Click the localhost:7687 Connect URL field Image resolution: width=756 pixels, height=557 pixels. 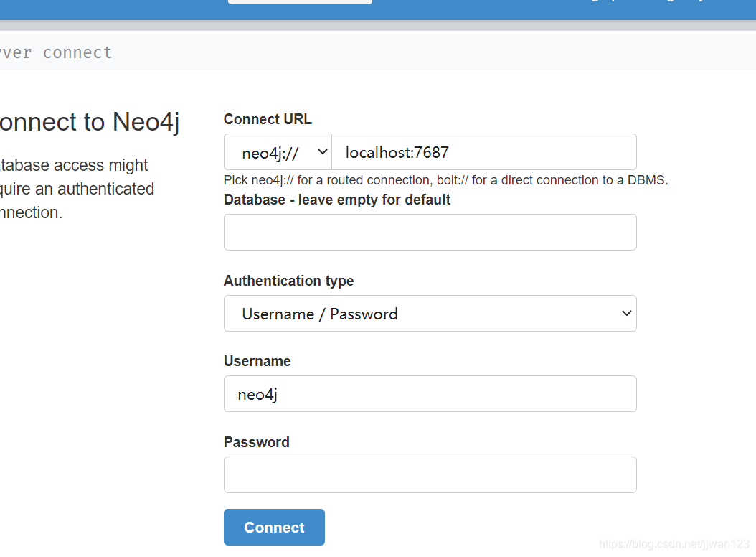point(484,152)
